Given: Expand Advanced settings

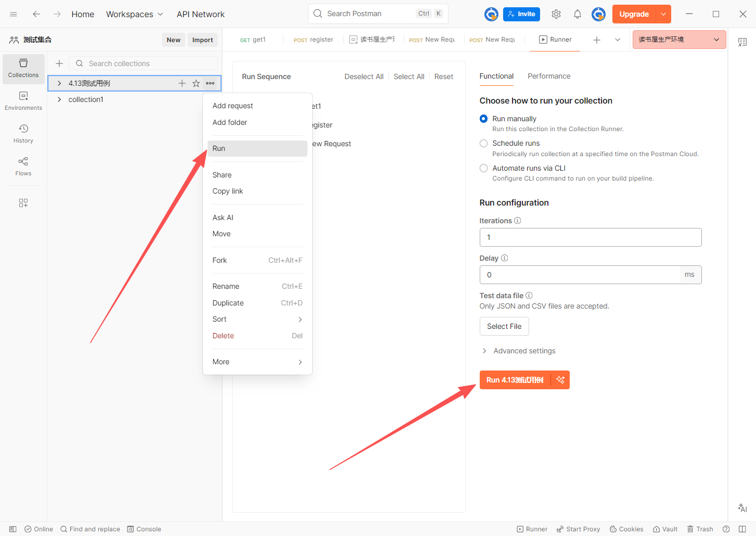Looking at the screenshot, I should click(x=518, y=351).
